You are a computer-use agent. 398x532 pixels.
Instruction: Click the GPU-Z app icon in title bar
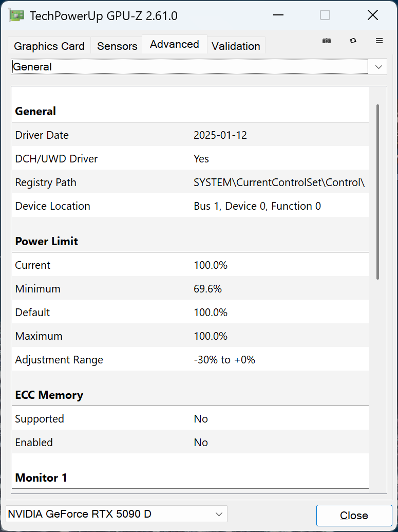17,15
